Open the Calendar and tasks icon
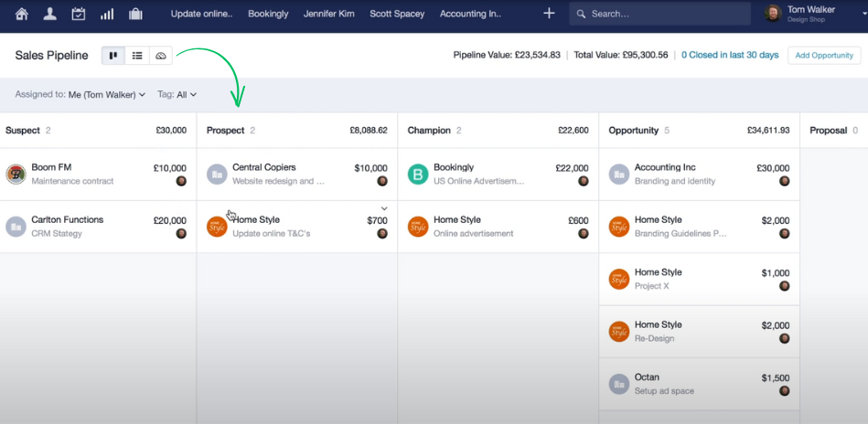 tap(79, 14)
